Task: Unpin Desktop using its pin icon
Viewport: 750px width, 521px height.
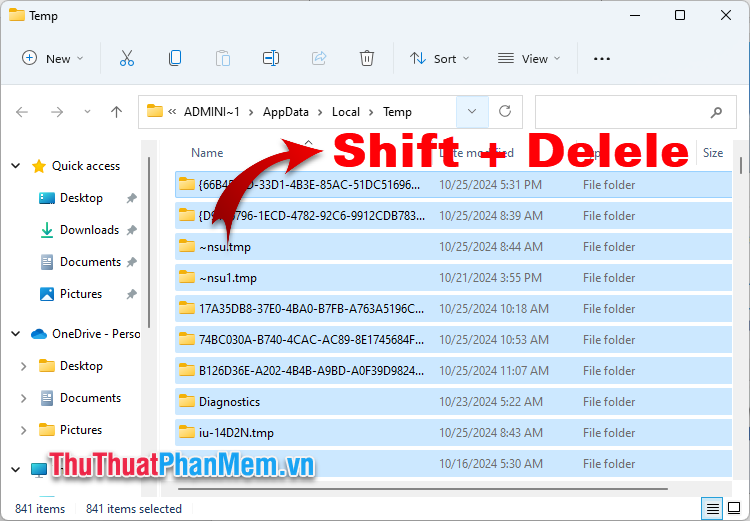Action: pyautogui.click(x=132, y=198)
